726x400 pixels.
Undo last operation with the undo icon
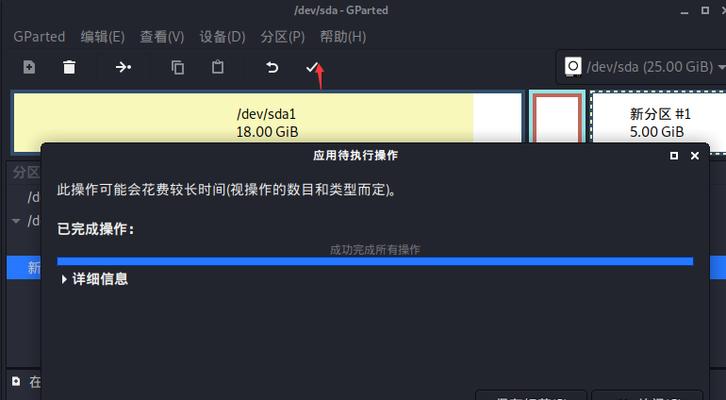[272, 68]
